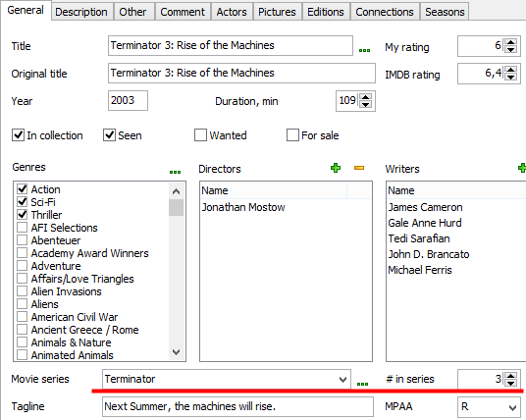Check the Animated Animals genre
Image resolution: width=526 pixels, height=420 pixels.
click(x=23, y=355)
